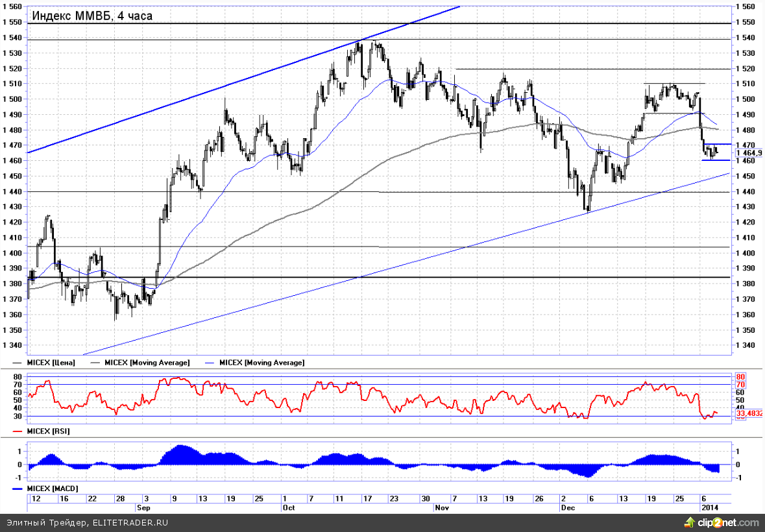The width and height of the screenshot is (765, 532).
Task: Select the gray-line "MICEX [Moving Average]" legend entry
Action: (x=140, y=363)
